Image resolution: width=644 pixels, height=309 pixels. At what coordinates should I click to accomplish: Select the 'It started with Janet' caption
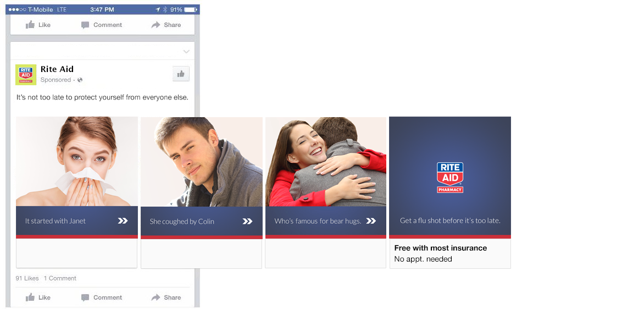pos(55,221)
